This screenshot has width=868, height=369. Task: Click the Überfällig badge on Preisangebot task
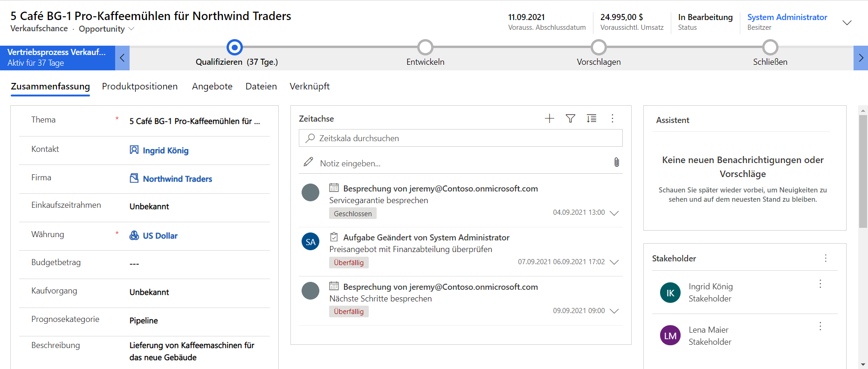coord(349,262)
